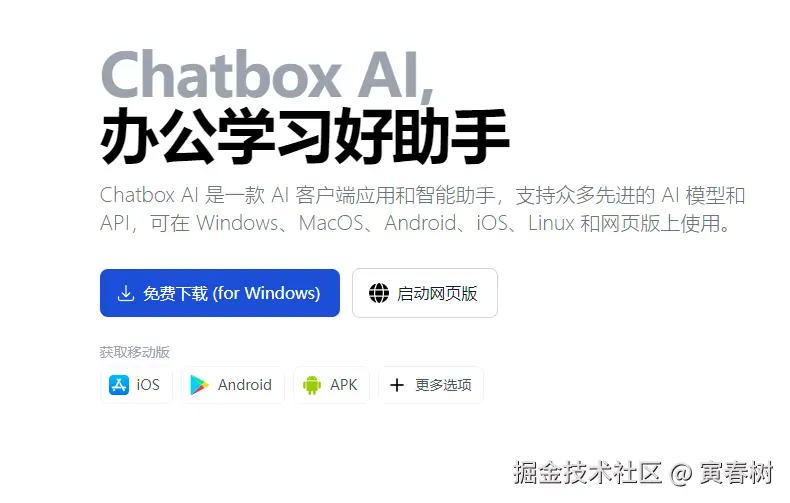Download Chatbox via 免费下载 (for Windows)
The width and height of the screenshot is (790, 503).
(x=220, y=293)
